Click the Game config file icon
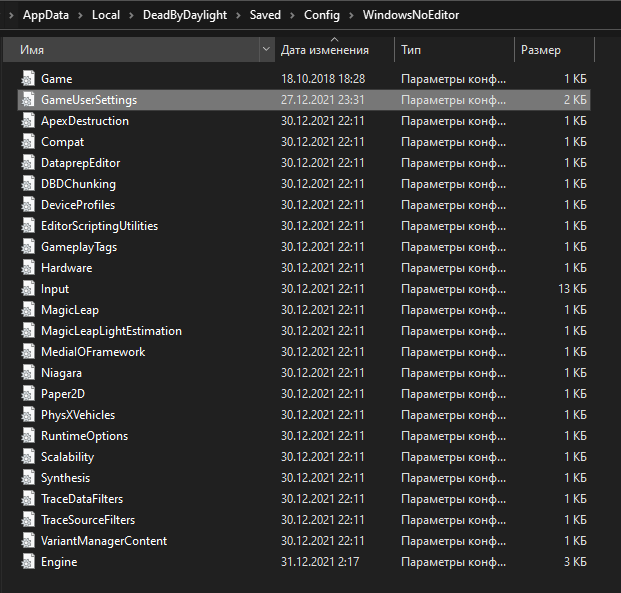The image size is (621, 593). point(28,78)
